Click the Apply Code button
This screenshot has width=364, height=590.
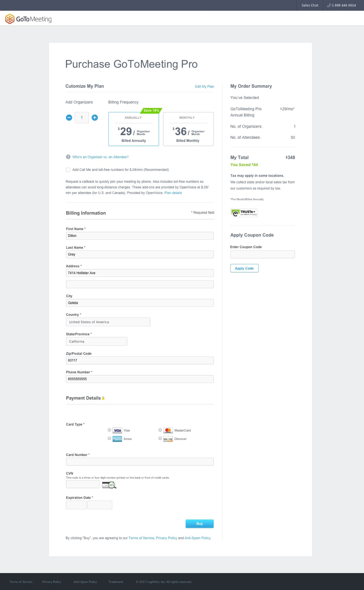244,268
